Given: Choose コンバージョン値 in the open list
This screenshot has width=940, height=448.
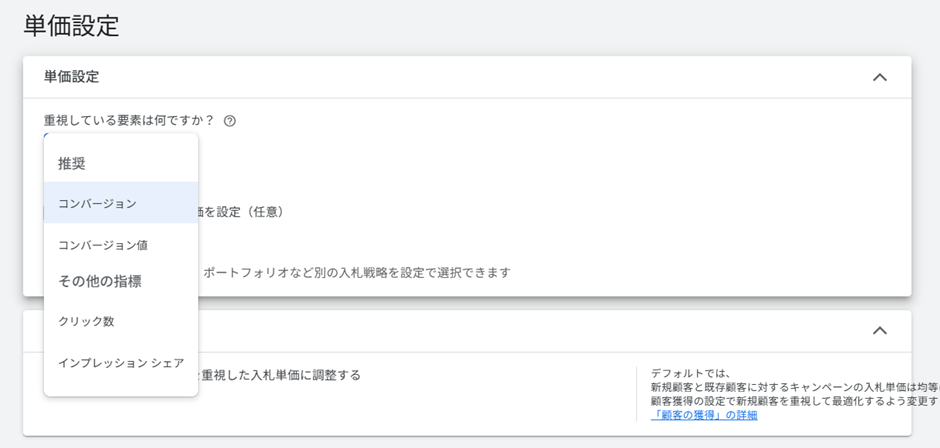Looking at the screenshot, I should (102, 245).
